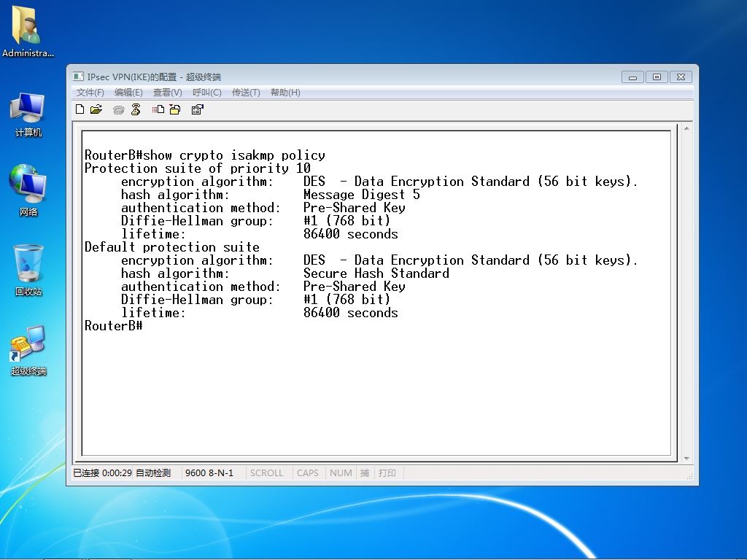Open the 呼叫(C) menu
The width and height of the screenshot is (747, 560).
point(206,93)
